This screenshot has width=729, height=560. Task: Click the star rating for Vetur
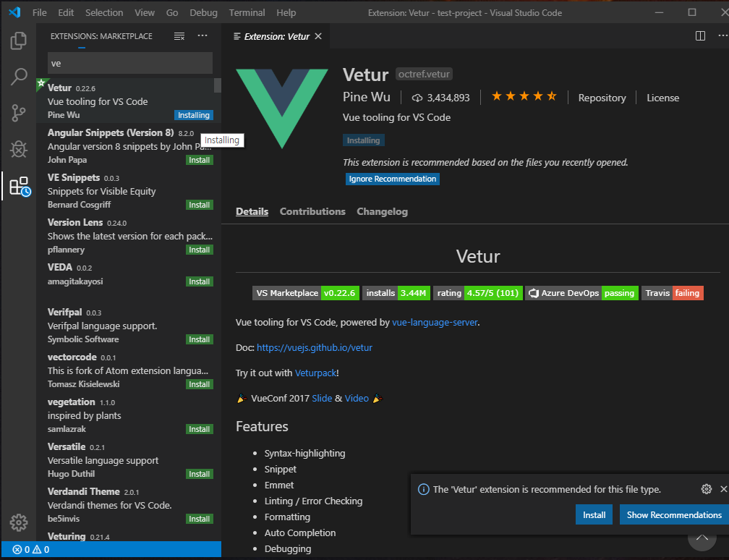[524, 96]
